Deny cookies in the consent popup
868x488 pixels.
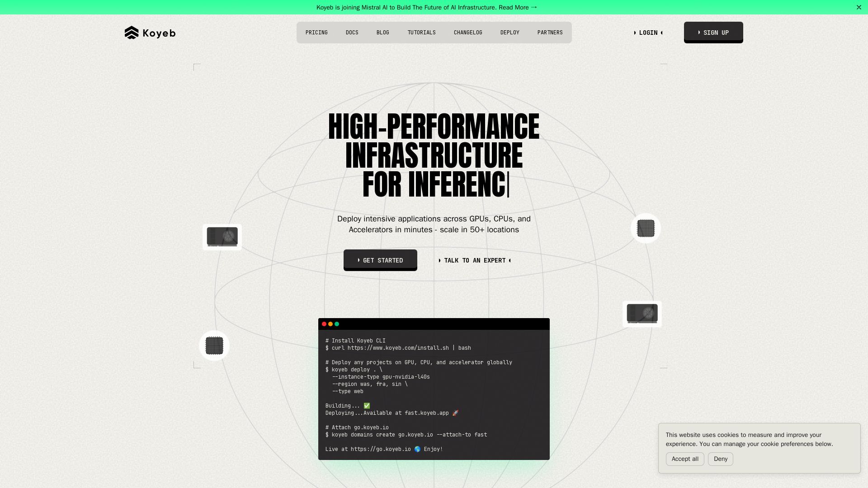point(721,459)
